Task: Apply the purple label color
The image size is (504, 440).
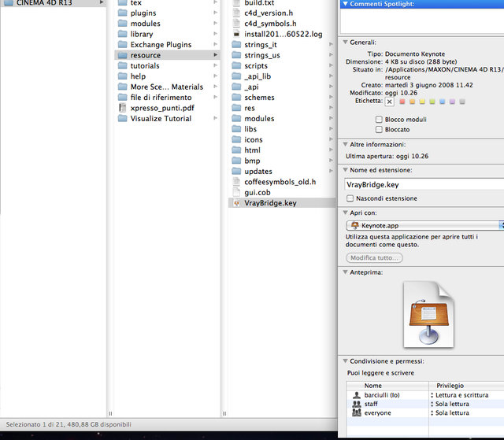Action: click(452, 102)
